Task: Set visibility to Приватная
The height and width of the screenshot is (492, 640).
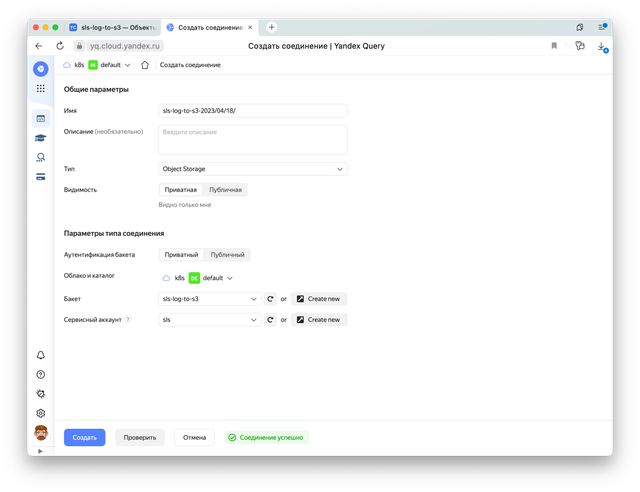Action: 181,189
